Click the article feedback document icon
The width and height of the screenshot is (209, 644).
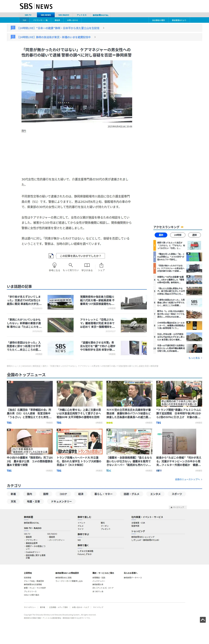click(x=51, y=256)
